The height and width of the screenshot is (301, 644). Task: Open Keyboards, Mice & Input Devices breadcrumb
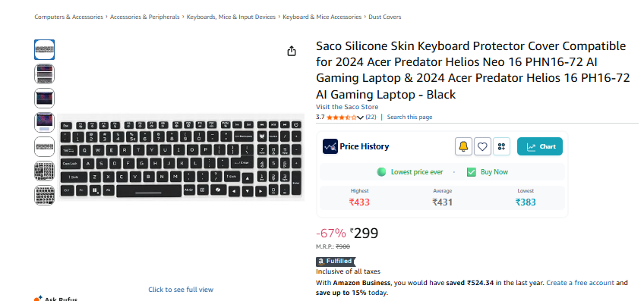[x=231, y=17]
